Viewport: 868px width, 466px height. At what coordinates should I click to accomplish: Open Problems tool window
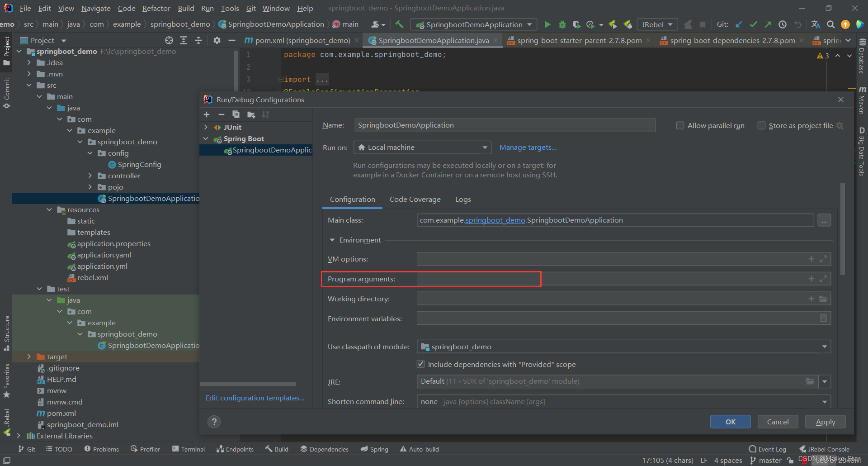101,449
